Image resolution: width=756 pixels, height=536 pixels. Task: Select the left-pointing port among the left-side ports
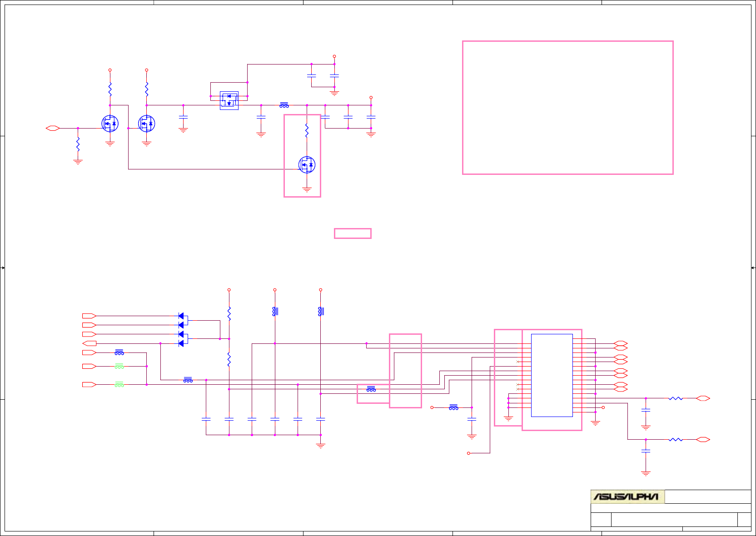(x=89, y=343)
